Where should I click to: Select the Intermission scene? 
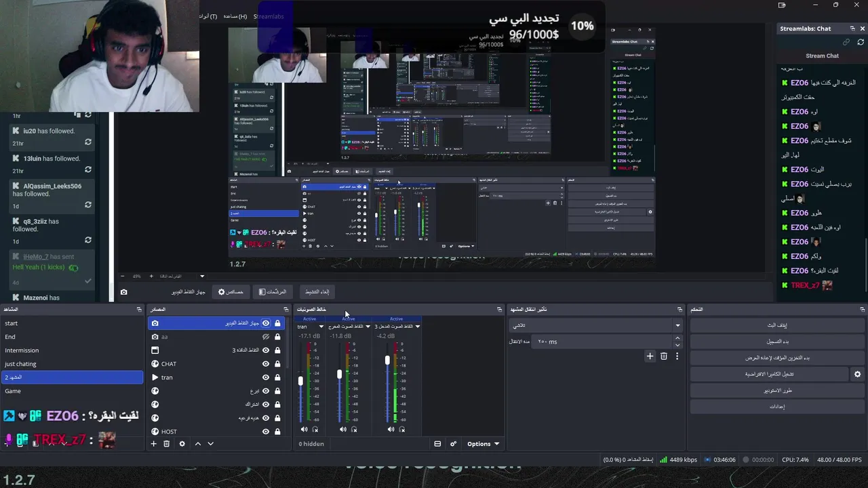pos(72,350)
